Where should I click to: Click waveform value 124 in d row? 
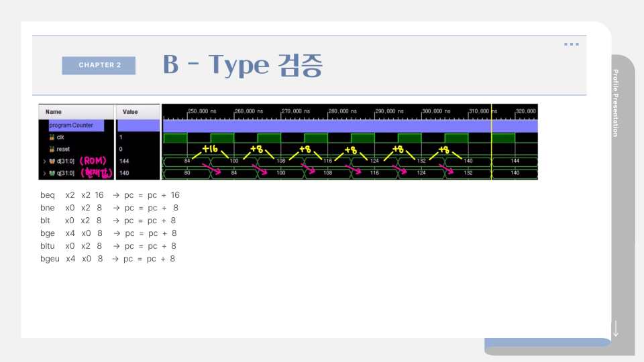374,161
